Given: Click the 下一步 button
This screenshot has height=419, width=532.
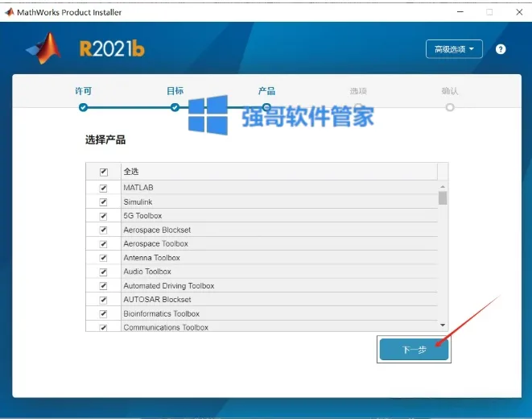Looking at the screenshot, I should 414,350.
